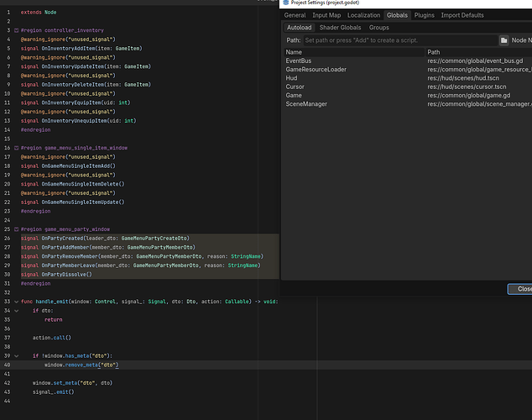
Task: Click the folder browse icon beside Path field
Action: point(503,40)
